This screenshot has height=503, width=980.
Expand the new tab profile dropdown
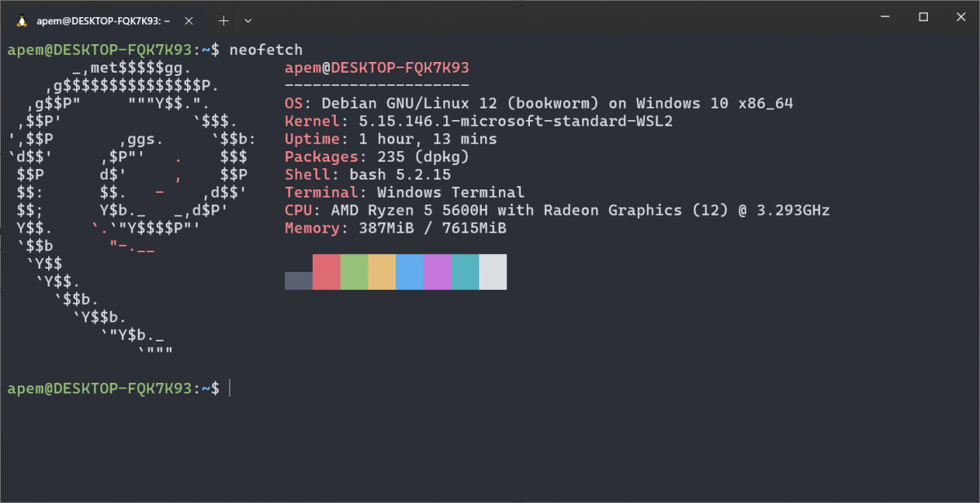(248, 20)
